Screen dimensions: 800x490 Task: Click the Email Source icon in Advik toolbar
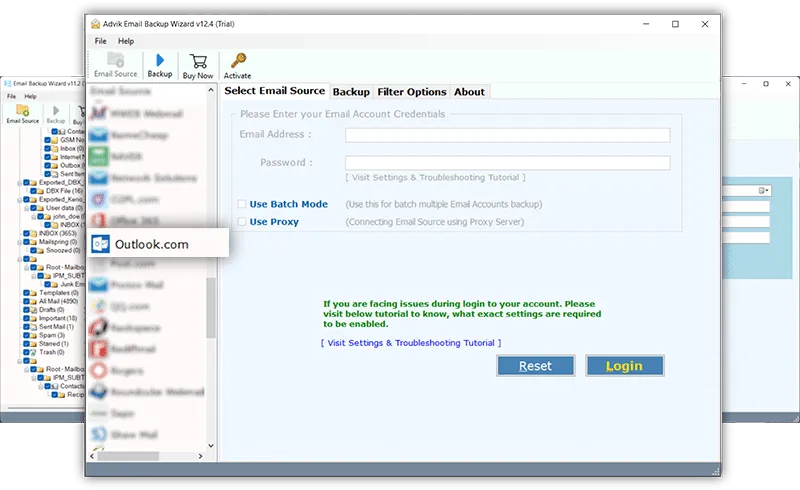[116, 60]
